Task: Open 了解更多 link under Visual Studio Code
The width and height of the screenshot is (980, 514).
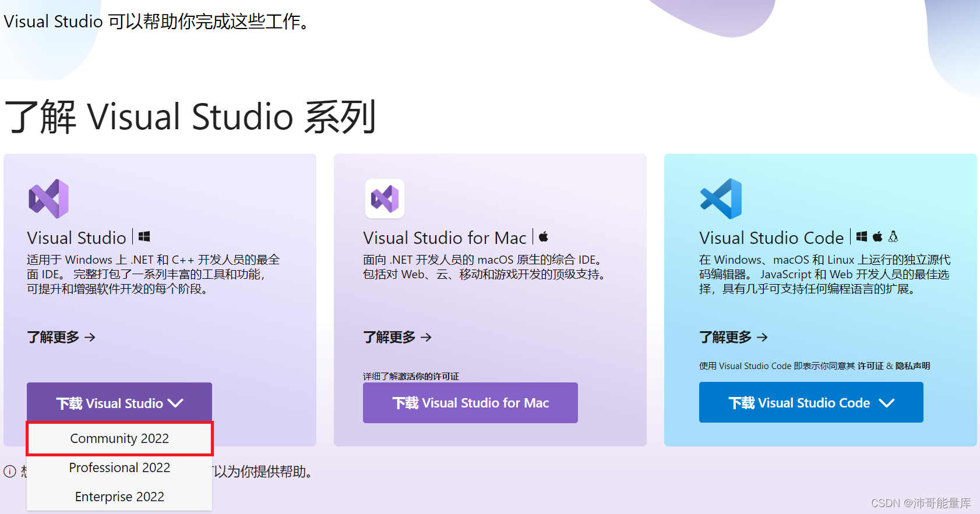Action: 734,337
